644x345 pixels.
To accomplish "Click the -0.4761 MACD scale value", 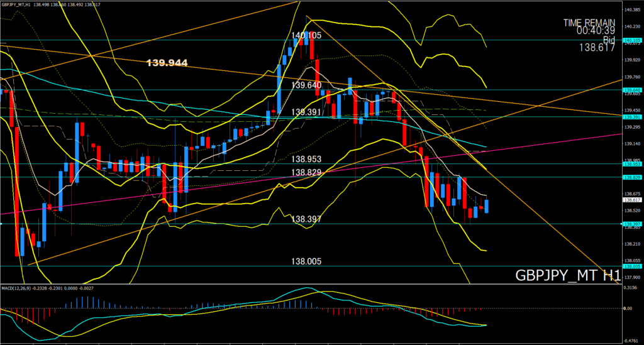I will (x=631, y=341).
